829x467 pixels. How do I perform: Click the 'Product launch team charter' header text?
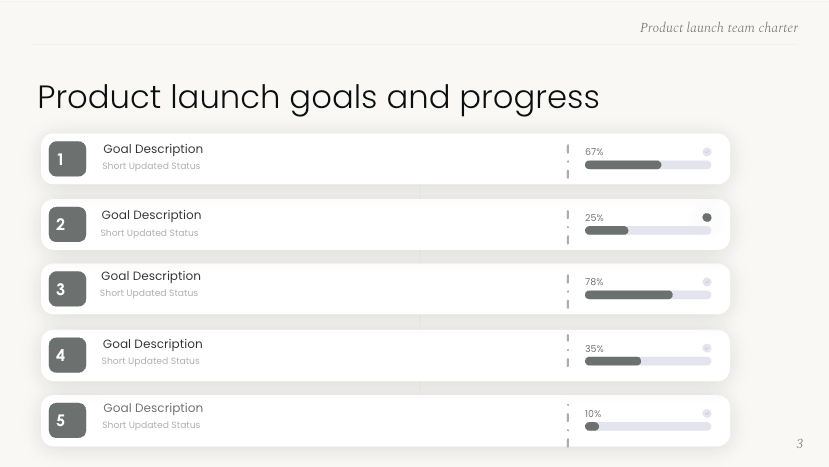[x=719, y=28]
